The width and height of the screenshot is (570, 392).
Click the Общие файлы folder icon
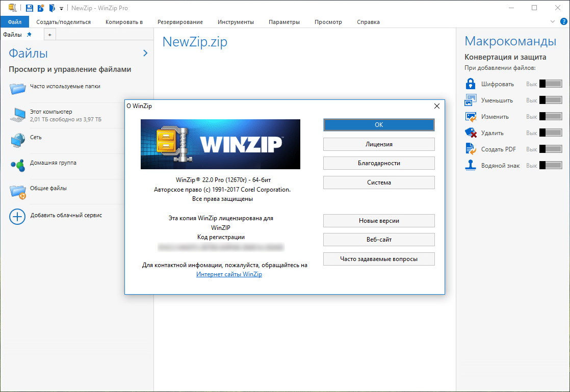click(x=17, y=192)
